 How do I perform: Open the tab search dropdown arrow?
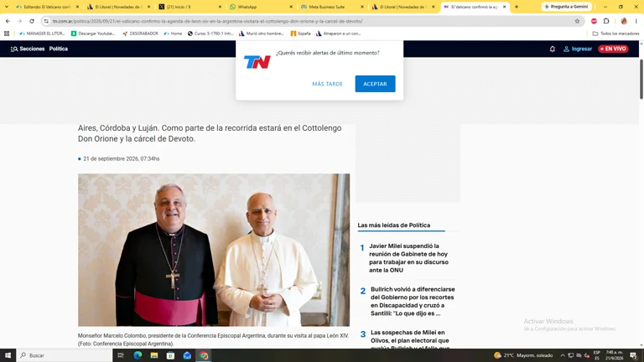tap(7, 7)
